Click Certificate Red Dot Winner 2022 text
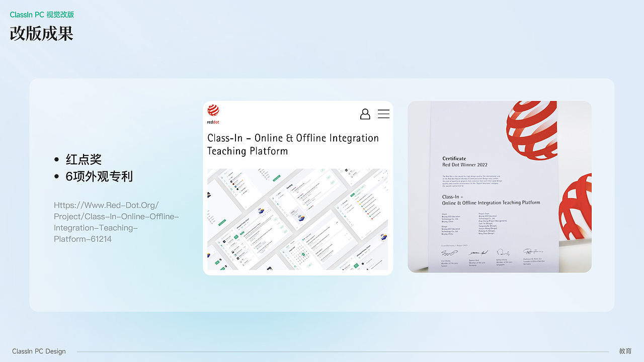The image size is (644, 362). [465, 161]
